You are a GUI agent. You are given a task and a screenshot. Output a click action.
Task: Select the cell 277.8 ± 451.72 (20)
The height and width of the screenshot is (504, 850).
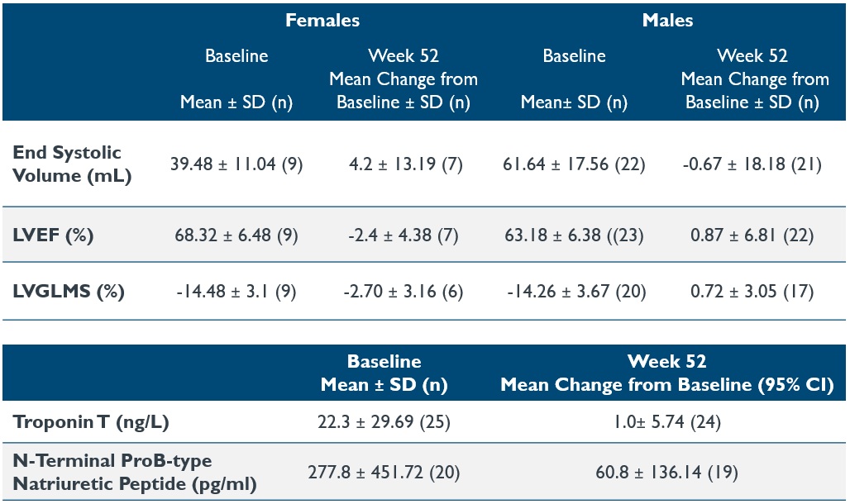tap(384, 473)
